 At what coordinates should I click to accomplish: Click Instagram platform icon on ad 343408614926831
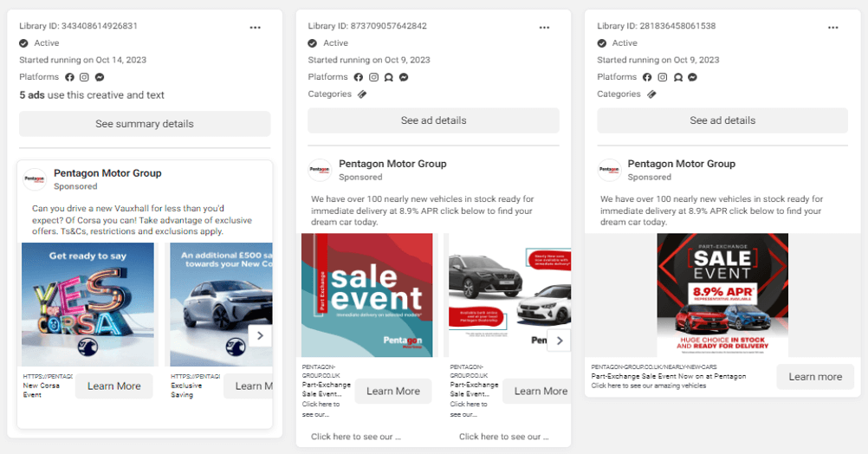(84, 77)
